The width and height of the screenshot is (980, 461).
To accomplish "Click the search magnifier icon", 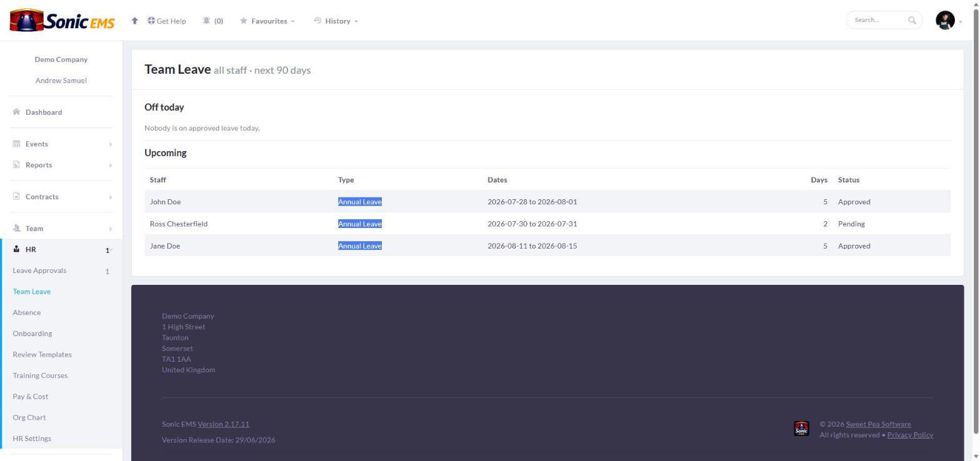I will (912, 20).
